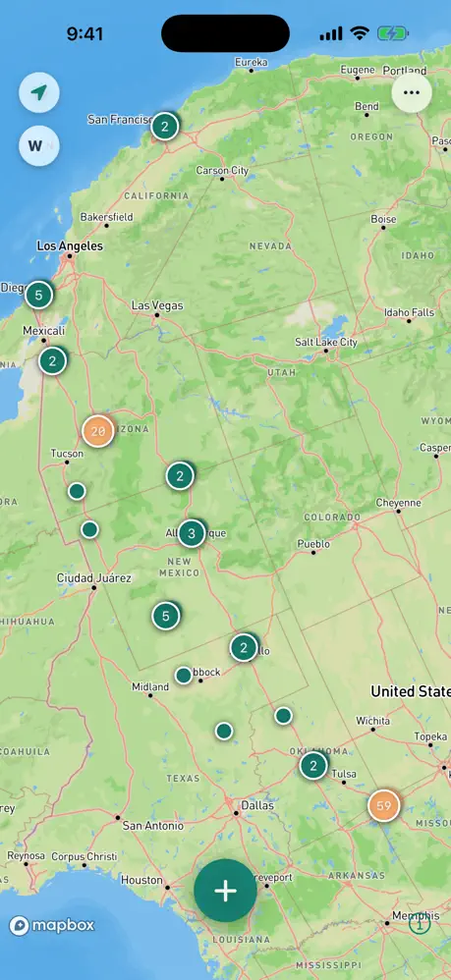
Task: Tap the San Antonio city label
Action: click(x=153, y=826)
